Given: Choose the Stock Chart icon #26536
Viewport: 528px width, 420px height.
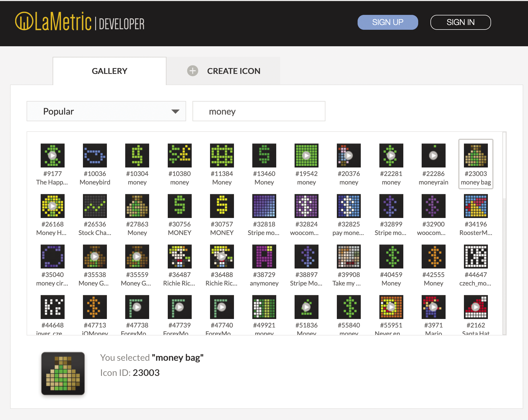Looking at the screenshot, I should [x=95, y=206].
